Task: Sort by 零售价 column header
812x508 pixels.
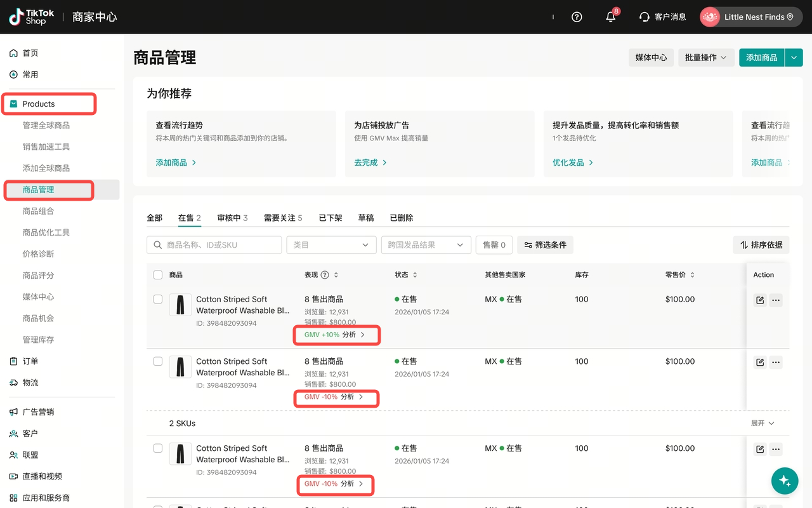Action: 680,275
